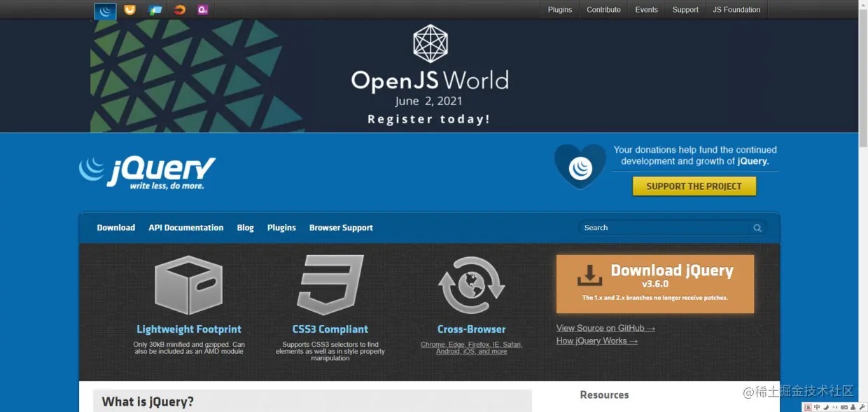This screenshot has width=868, height=412.
Task: Go to Download in main navigation
Action: tap(116, 228)
